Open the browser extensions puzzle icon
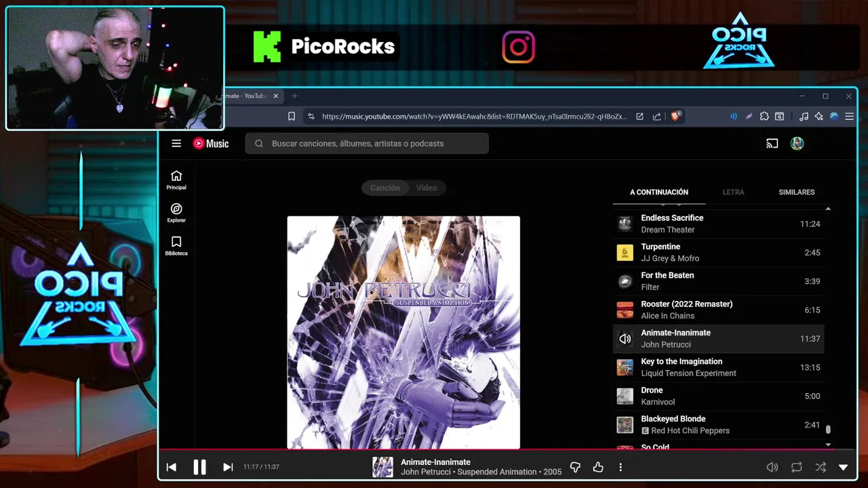 point(764,117)
